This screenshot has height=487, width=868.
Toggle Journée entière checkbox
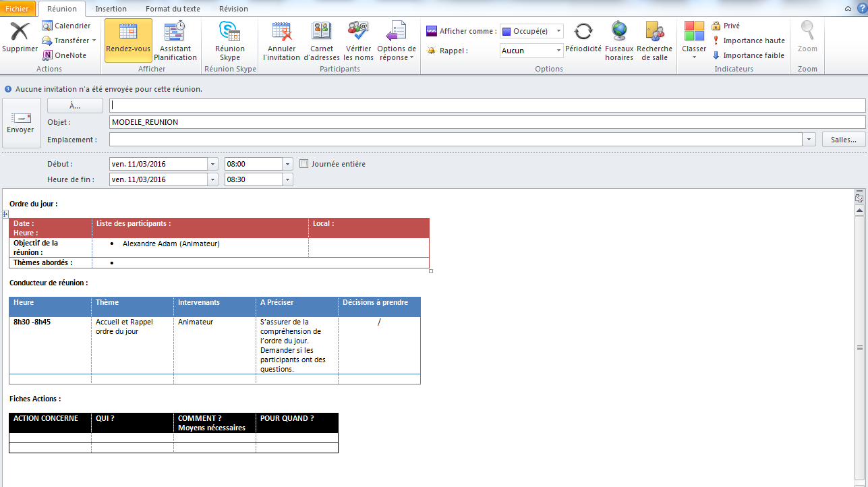[x=303, y=164]
